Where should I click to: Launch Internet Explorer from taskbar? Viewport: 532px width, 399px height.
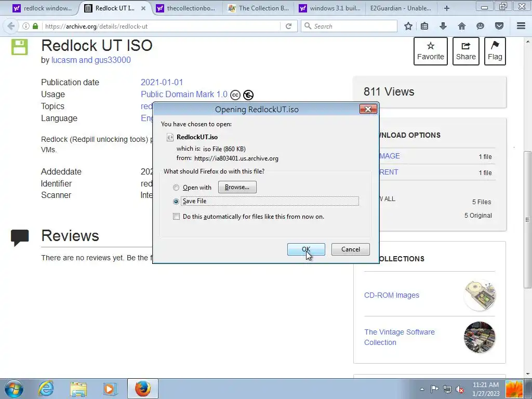click(x=46, y=389)
